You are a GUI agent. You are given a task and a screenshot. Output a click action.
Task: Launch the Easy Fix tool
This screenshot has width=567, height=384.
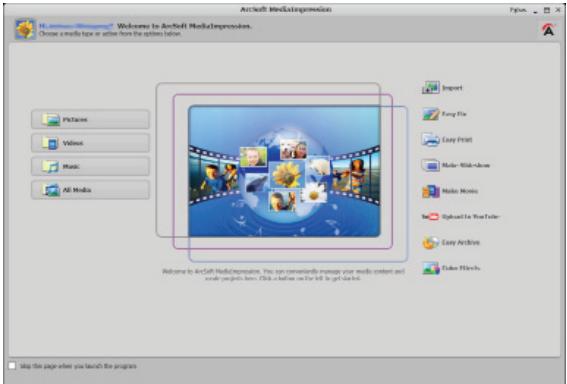coord(444,114)
